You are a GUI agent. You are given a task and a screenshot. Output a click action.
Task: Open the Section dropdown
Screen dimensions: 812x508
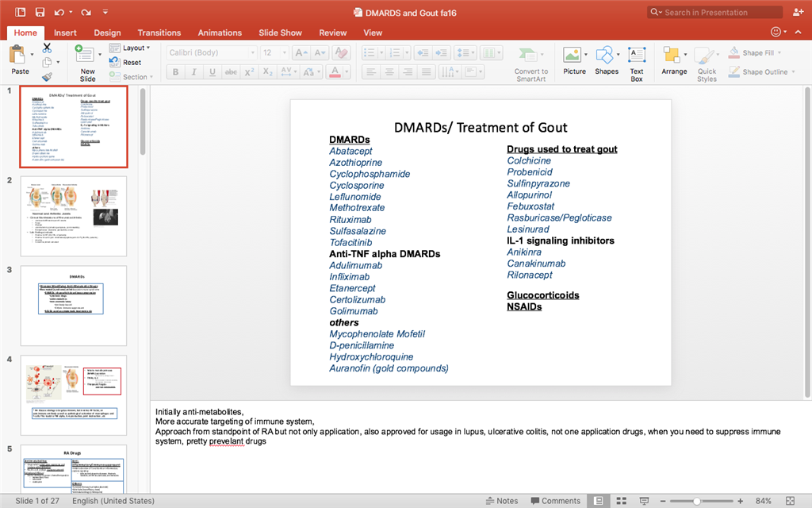click(x=131, y=77)
